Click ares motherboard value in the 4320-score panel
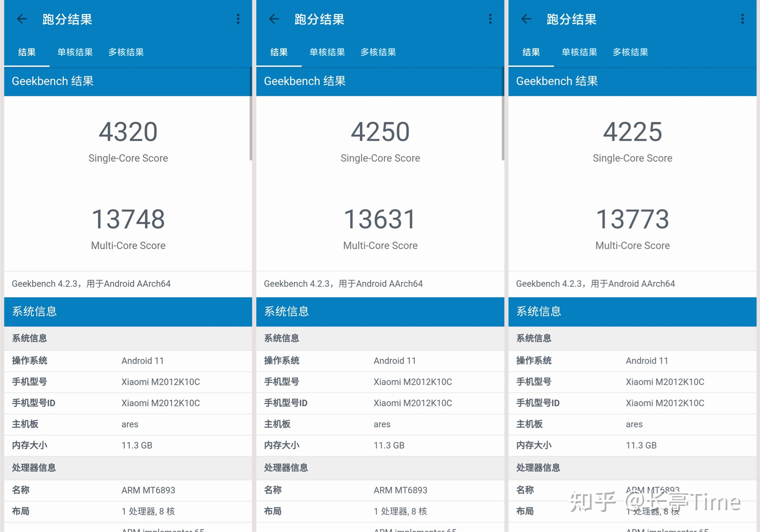 [130, 424]
